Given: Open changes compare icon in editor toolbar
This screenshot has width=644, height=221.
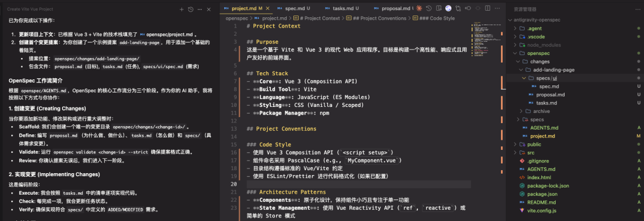Looking at the screenshot, I should (x=459, y=8).
